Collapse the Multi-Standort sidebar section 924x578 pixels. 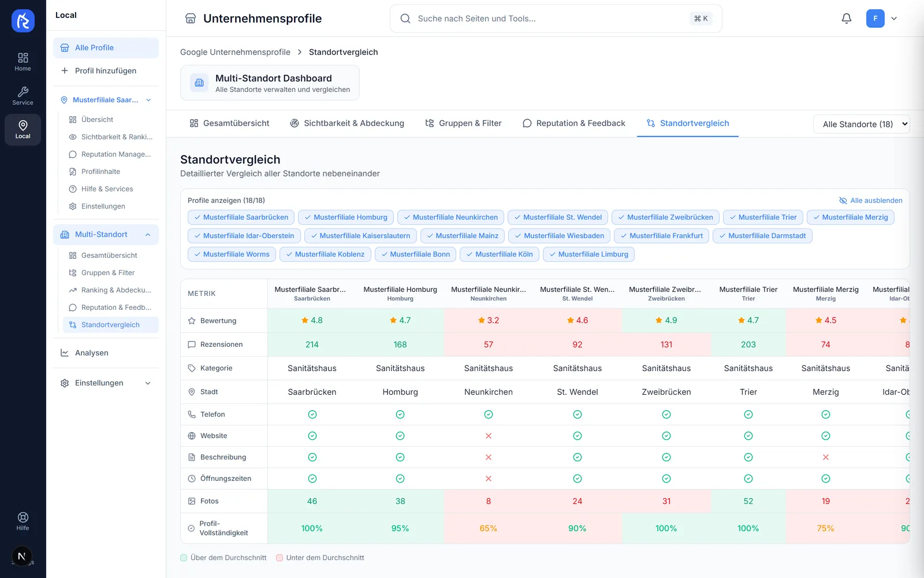click(148, 235)
